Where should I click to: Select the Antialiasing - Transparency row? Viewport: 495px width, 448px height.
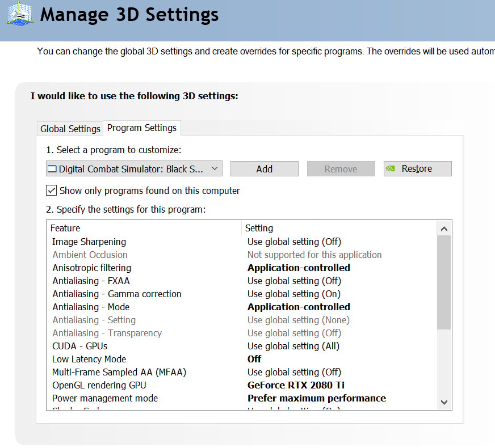click(x=107, y=333)
